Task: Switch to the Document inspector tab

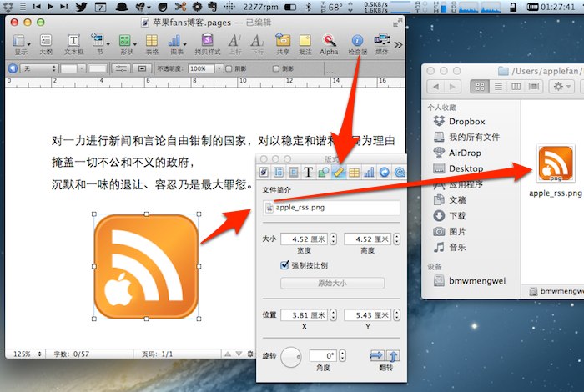Action: click(264, 172)
